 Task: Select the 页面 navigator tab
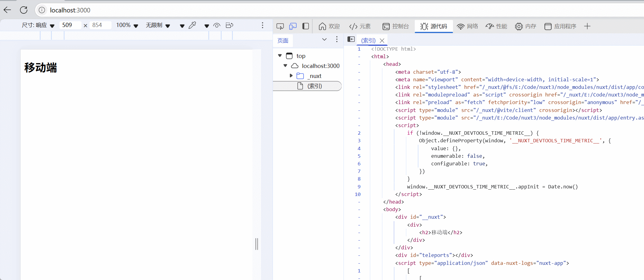pos(283,41)
